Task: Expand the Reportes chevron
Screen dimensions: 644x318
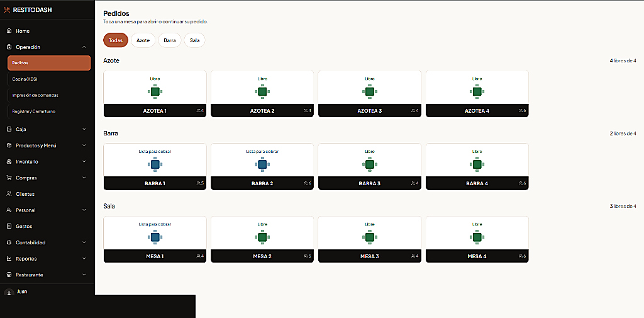Action: [x=84, y=259]
